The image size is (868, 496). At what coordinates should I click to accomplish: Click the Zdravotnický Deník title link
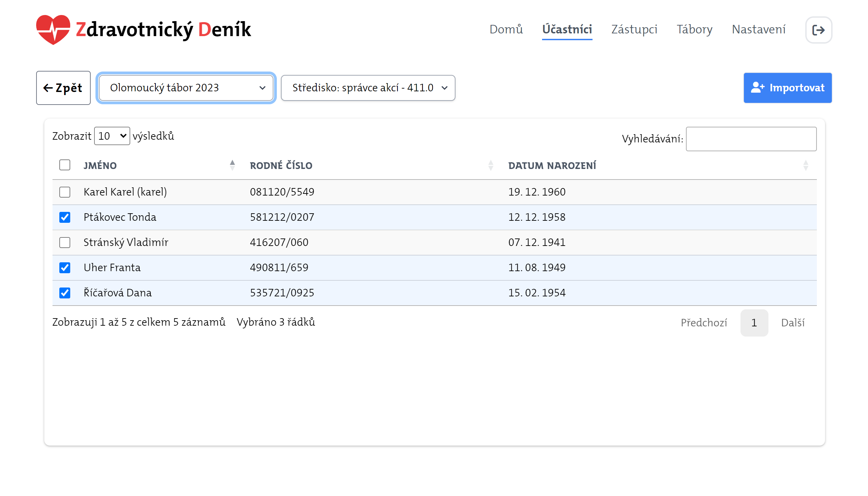pyautogui.click(x=163, y=30)
